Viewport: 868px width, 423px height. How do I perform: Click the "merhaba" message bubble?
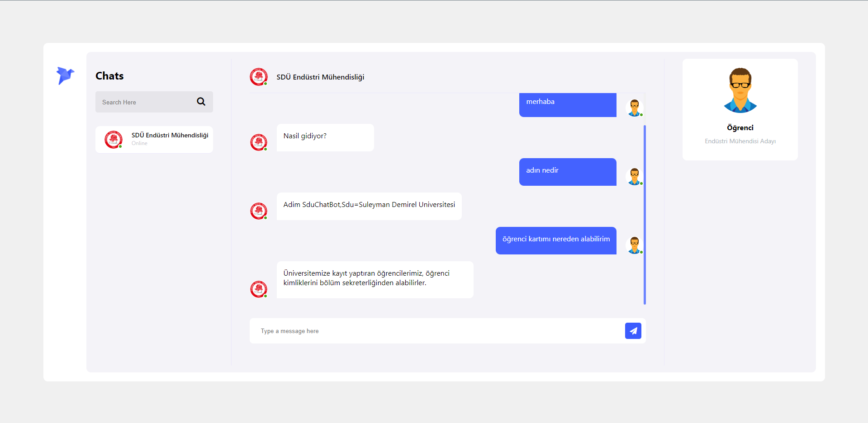[x=568, y=105]
